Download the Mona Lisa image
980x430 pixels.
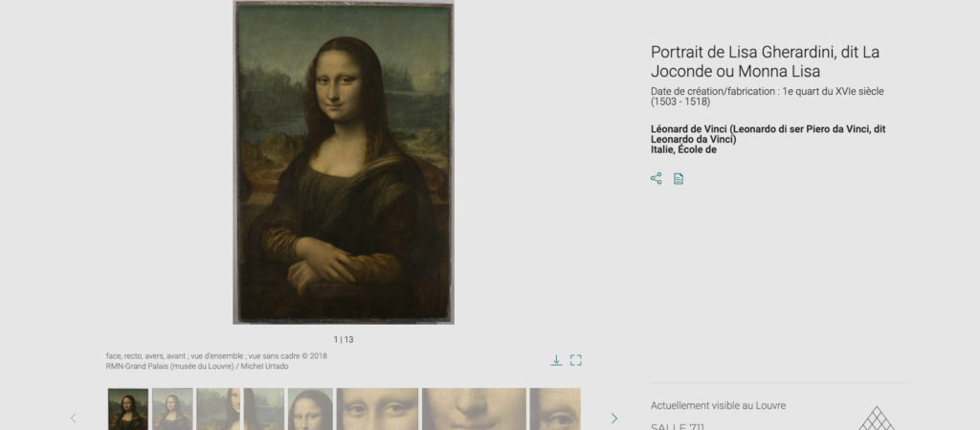click(556, 361)
